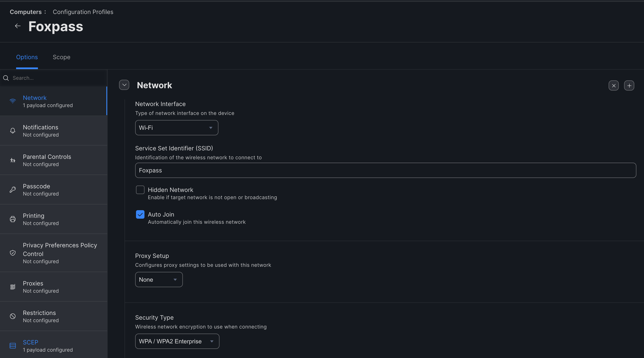
Task: Open the Security Type WPA/WPA2 Enterprise dropdown
Action: coord(177,341)
